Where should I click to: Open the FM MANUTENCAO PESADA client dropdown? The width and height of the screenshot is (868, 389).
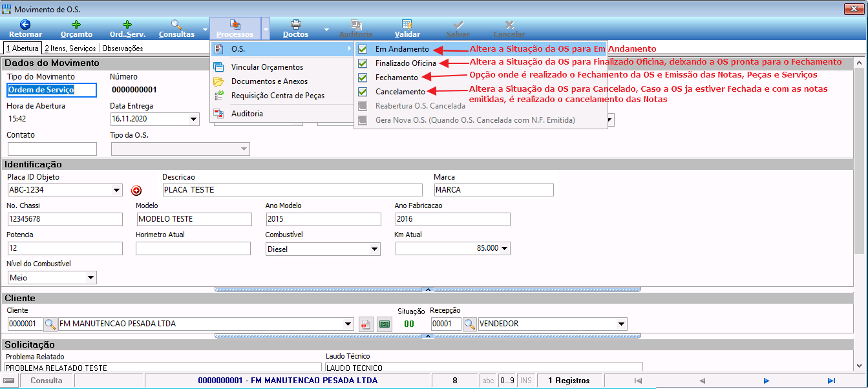point(349,324)
